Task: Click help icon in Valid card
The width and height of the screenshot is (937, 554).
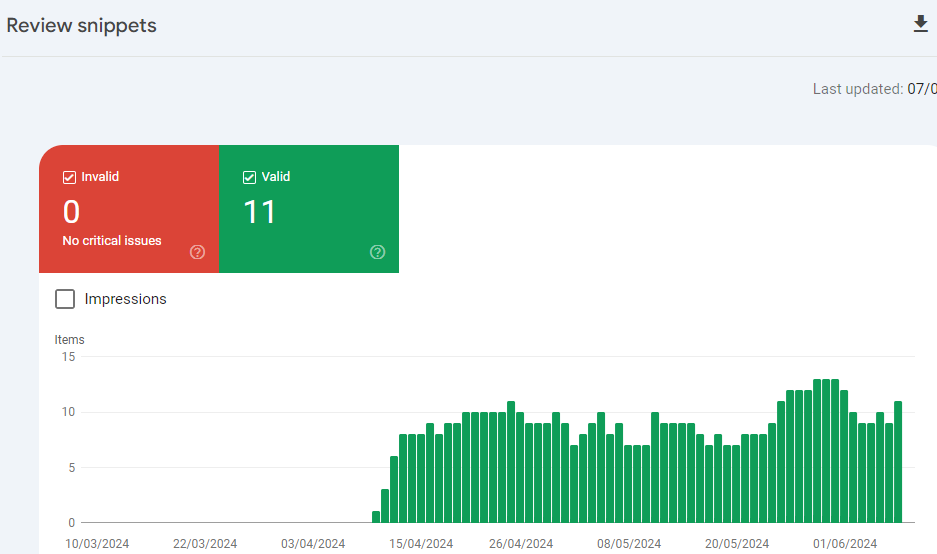Action: coord(377,252)
